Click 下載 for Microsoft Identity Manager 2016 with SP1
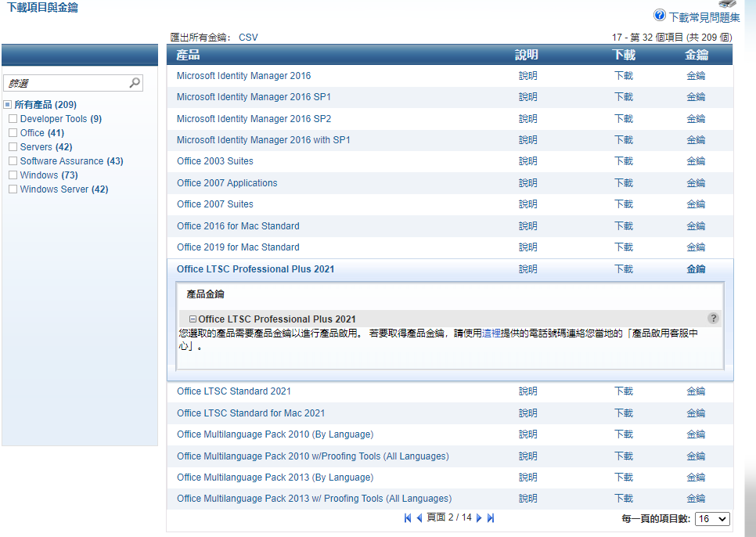The width and height of the screenshot is (756, 537). 624,140
